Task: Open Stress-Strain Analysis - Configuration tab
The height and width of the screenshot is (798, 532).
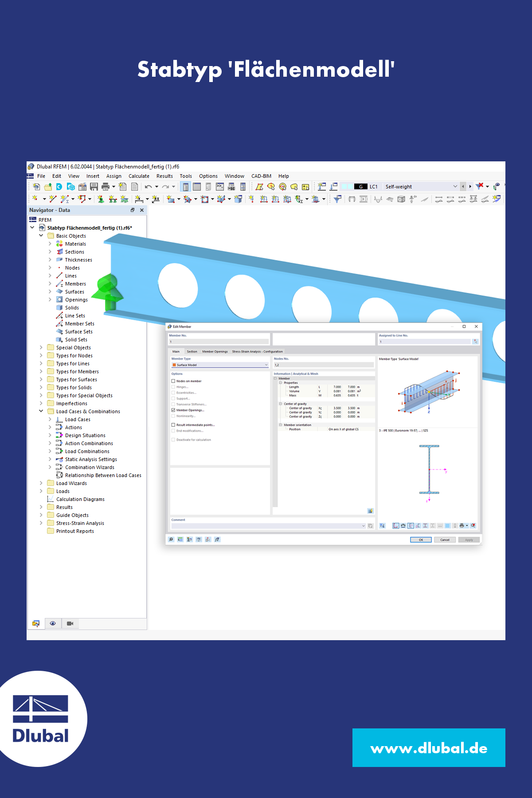Action: click(x=257, y=352)
